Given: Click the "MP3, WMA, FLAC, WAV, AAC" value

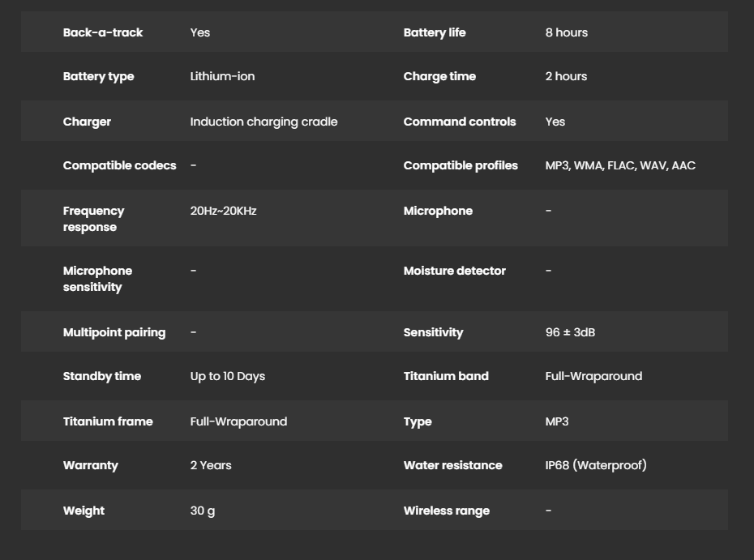Looking at the screenshot, I should [620, 165].
